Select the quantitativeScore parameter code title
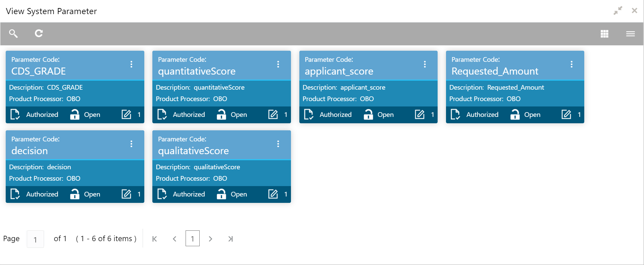 [x=197, y=71]
